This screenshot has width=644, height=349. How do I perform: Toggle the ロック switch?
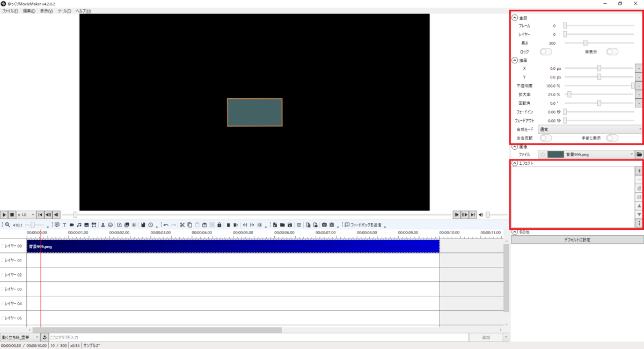click(x=546, y=52)
